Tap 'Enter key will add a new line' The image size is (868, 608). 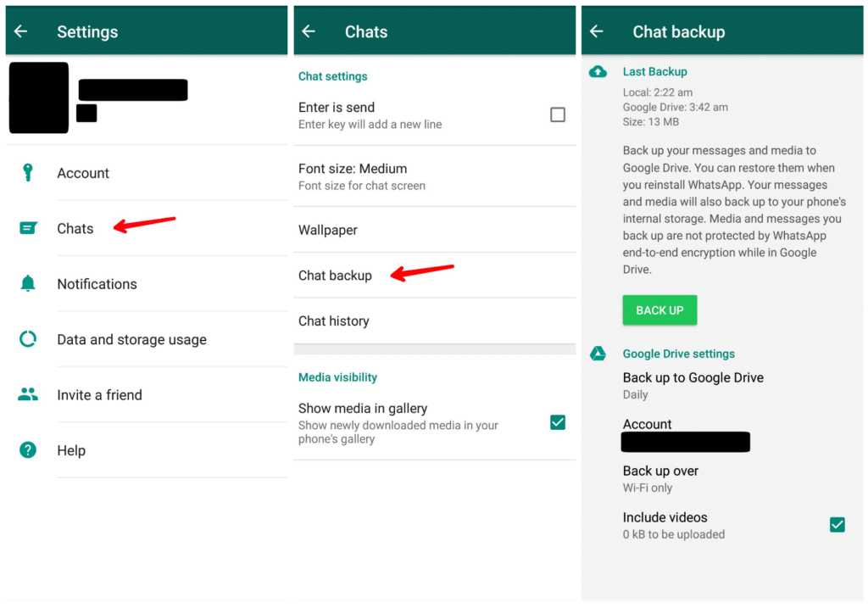click(x=370, y=124)
